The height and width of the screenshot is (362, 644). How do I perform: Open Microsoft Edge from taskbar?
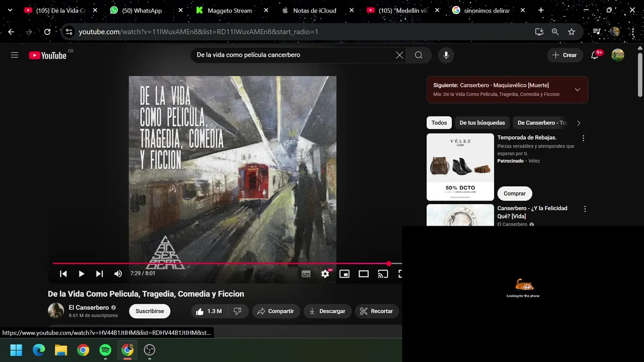39,350
